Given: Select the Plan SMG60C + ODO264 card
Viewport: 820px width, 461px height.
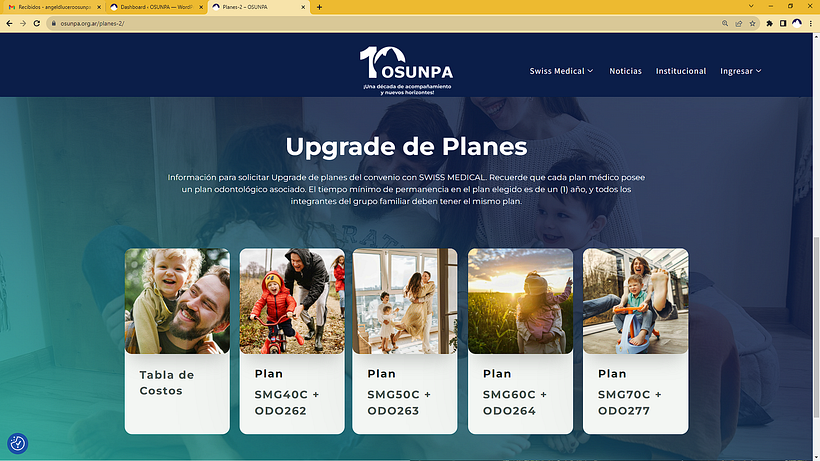Looking at the screenshot, I should click(520, 341).
